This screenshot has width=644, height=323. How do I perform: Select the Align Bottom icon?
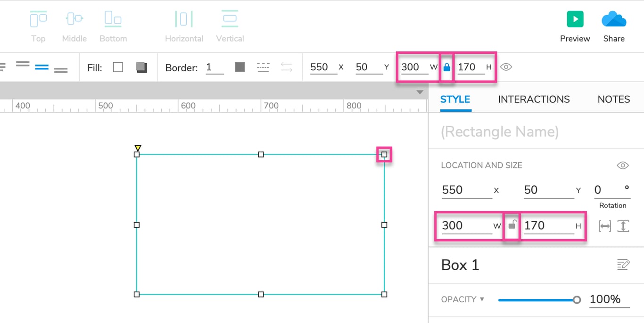point(113,19)
